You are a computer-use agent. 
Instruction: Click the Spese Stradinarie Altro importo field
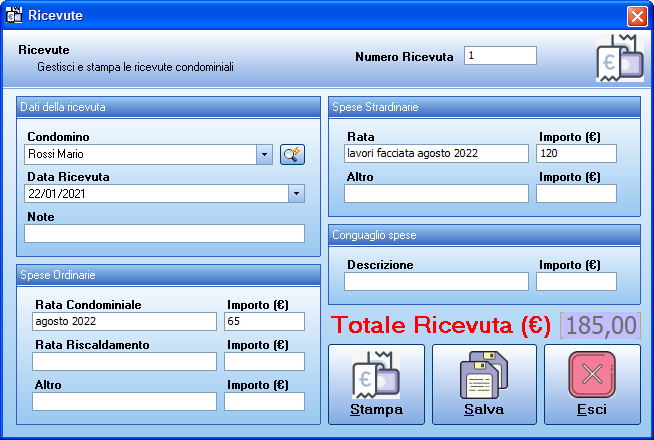tap(576, 194)
